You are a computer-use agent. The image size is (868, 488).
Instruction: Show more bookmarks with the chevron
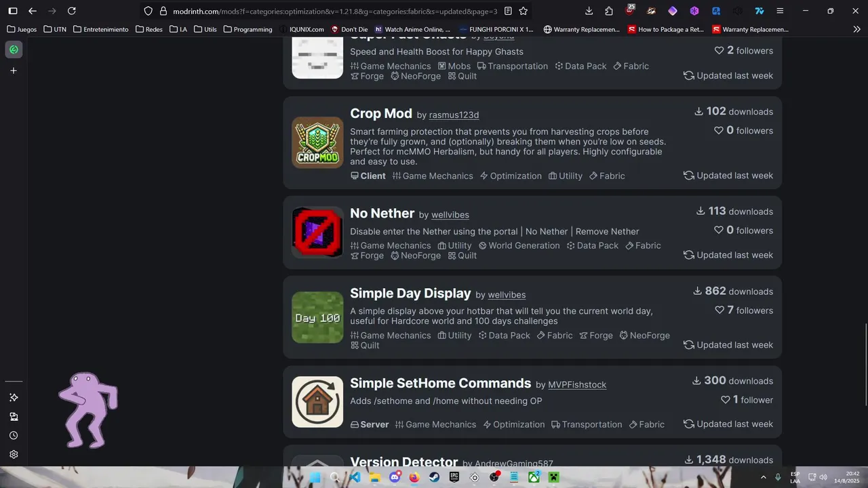(x=857, y=29)
